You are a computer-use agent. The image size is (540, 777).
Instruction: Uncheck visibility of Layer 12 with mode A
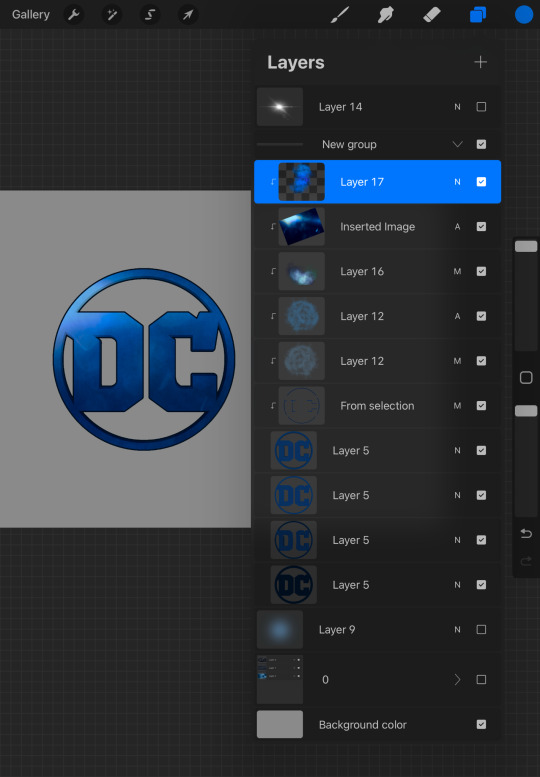pyautogui.click(x=481, y=316)
